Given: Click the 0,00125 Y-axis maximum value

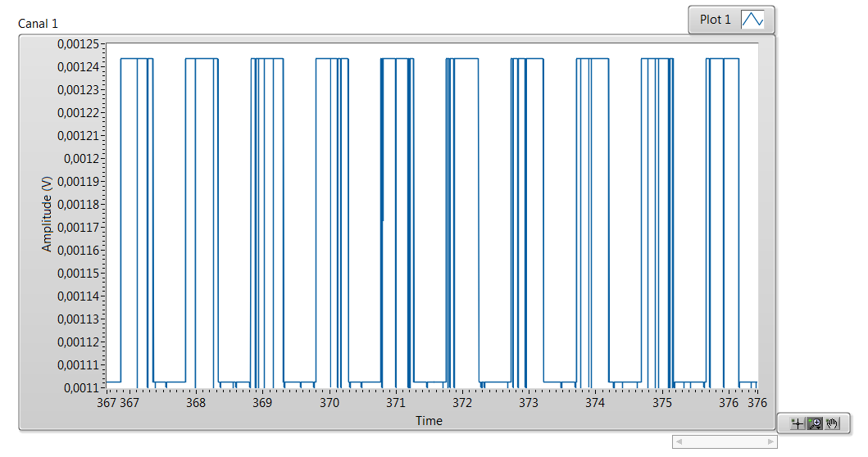Looking at the screenshot, I should click(x=78, y=43).
